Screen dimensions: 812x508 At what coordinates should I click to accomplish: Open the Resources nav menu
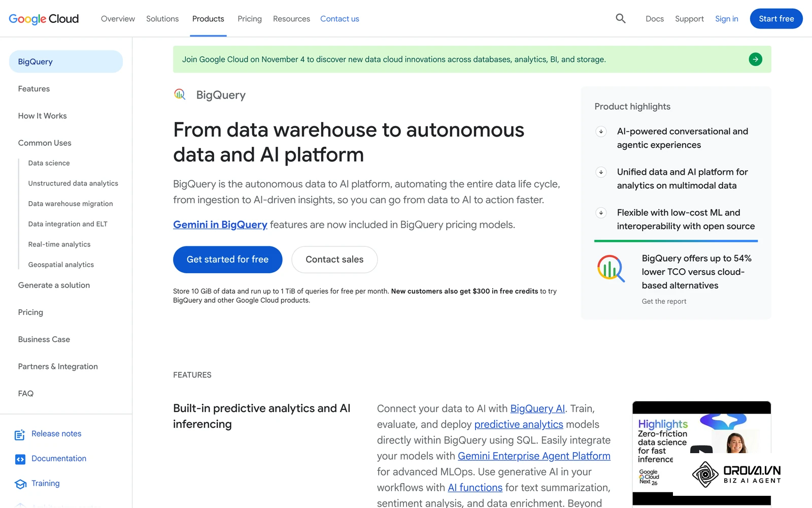pyautogui.click(x=291, y=19)
